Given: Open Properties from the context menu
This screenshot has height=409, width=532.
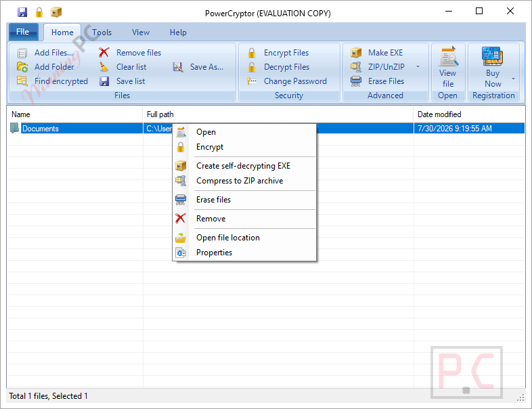Looking at the screenshot, I should tap(244, 253).
